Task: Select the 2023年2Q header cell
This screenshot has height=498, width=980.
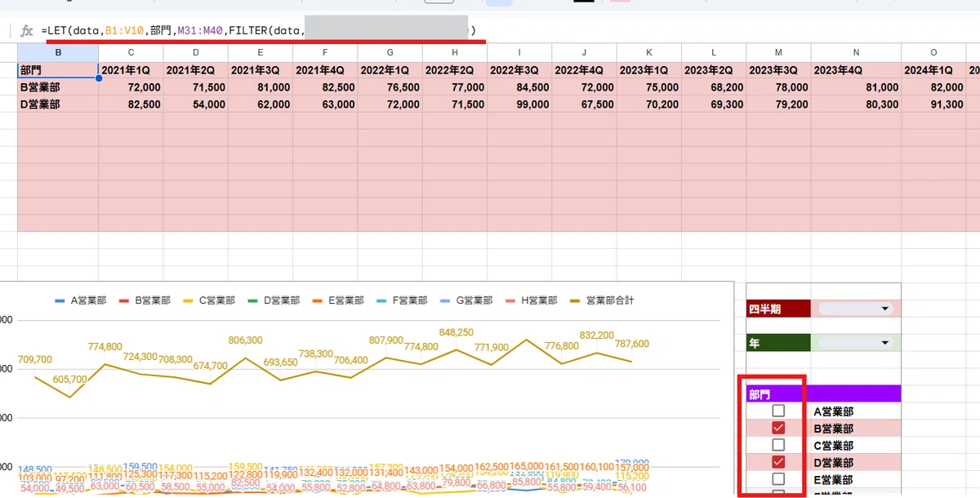Action: coord(713,70)
